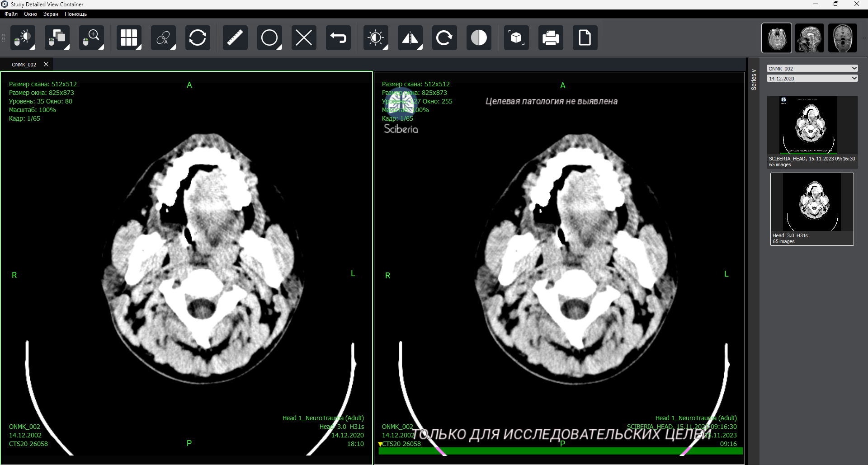Click the left CT image viewport
Screen dimensions: 868x465
tap(186, 268)
